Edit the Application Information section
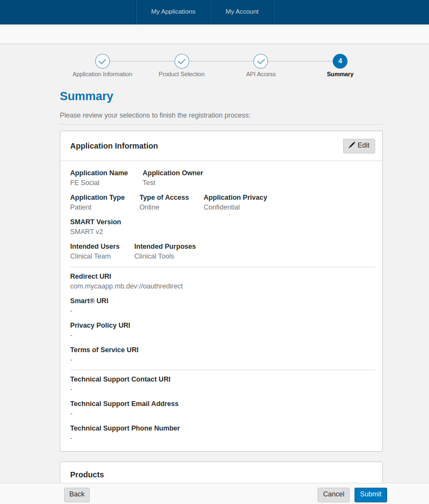The width and height of the screenshot is (429, 504). (359, 146)
